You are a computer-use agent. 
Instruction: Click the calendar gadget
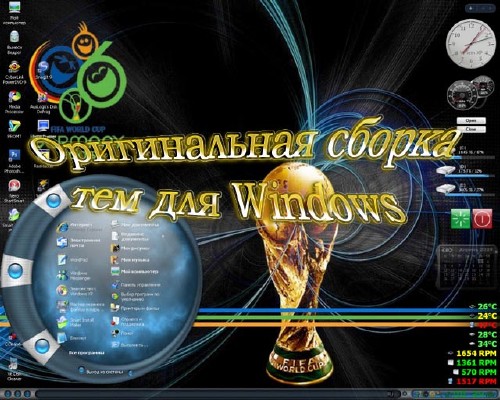tap(466, 267)
